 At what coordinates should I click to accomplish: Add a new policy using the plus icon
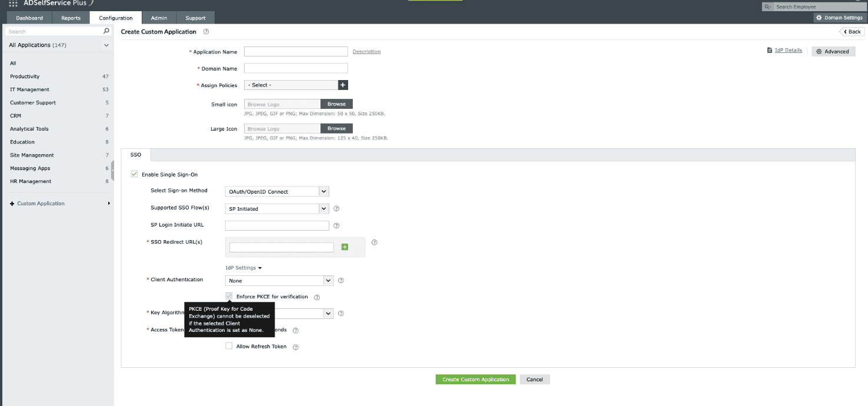[342, 85]
